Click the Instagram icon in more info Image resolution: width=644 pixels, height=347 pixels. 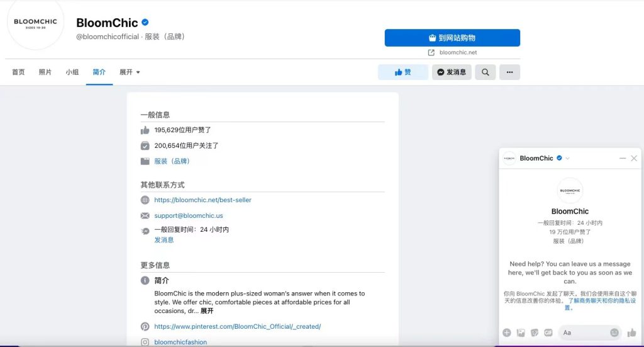click(145, 342)
